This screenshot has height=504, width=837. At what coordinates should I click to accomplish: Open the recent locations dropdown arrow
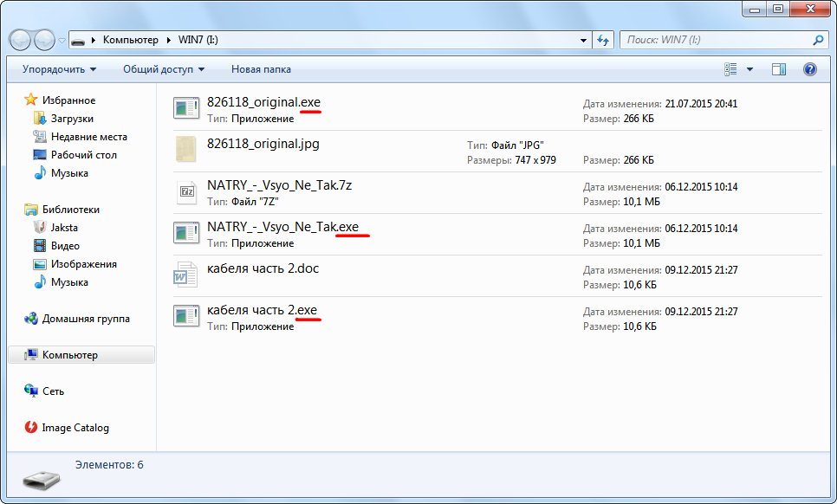(62, 41)
